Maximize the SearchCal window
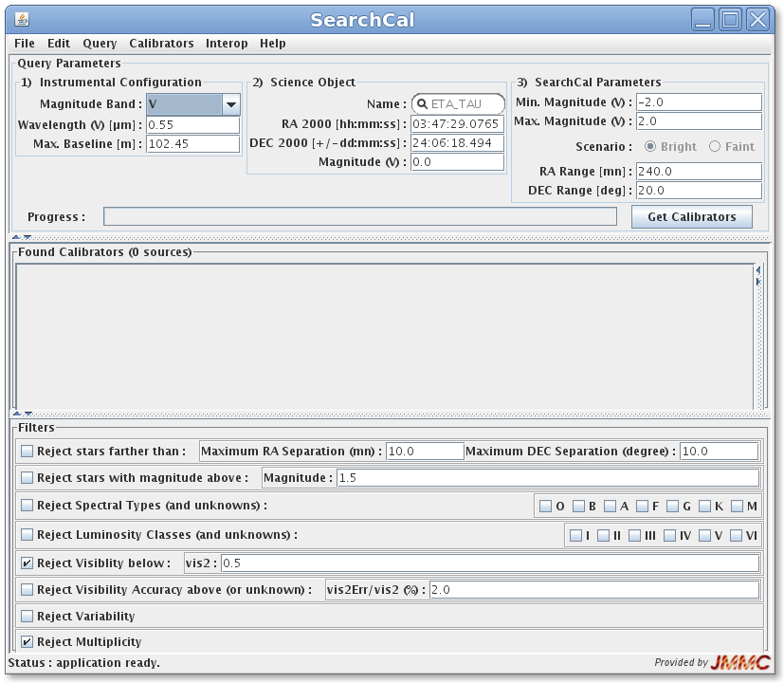The height and width of the screenshot is (683, 784). [731, 20]
